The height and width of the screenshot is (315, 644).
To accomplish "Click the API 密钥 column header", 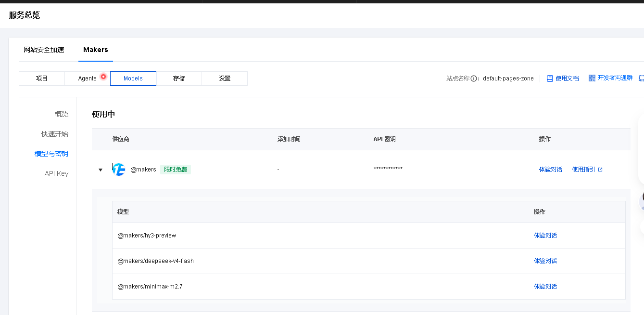I will [385, 139].
